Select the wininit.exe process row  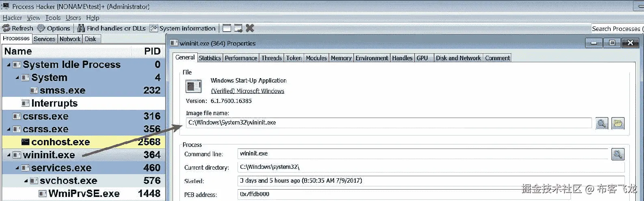[83, 155]
